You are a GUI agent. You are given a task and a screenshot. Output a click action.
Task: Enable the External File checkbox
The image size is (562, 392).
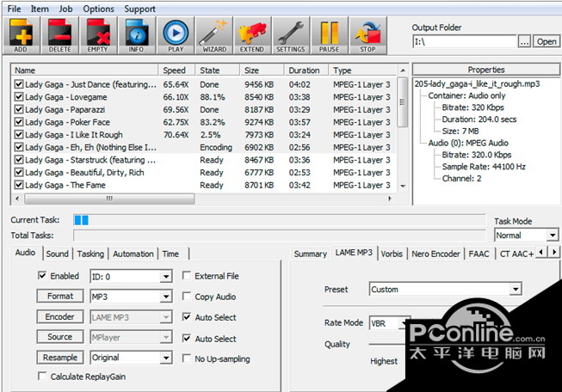187,275
